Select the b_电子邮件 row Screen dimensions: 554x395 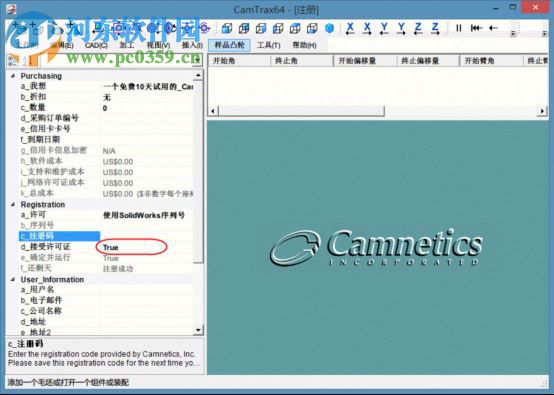click(106, 300)
